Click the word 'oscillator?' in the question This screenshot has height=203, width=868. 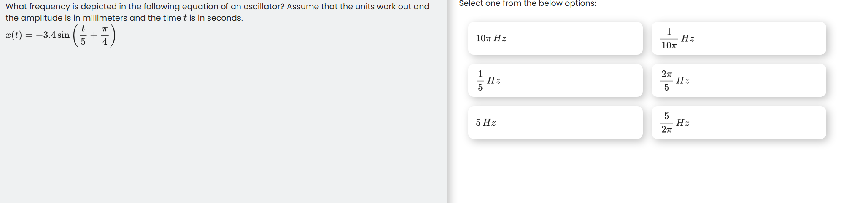pos(264,7)
